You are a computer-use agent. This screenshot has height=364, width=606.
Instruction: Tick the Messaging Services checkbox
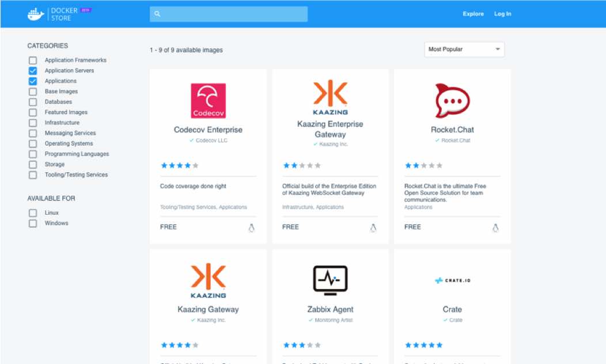tap(33, 133)
